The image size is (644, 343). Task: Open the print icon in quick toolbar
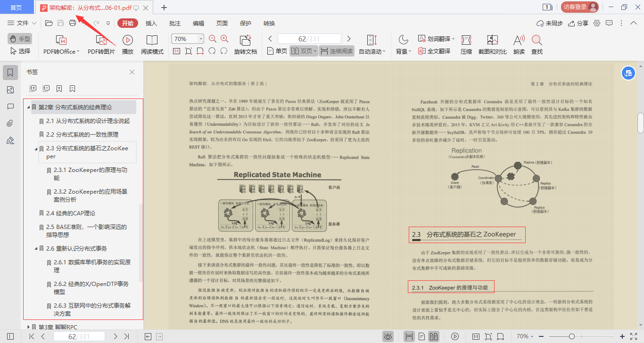click(73, 23)
